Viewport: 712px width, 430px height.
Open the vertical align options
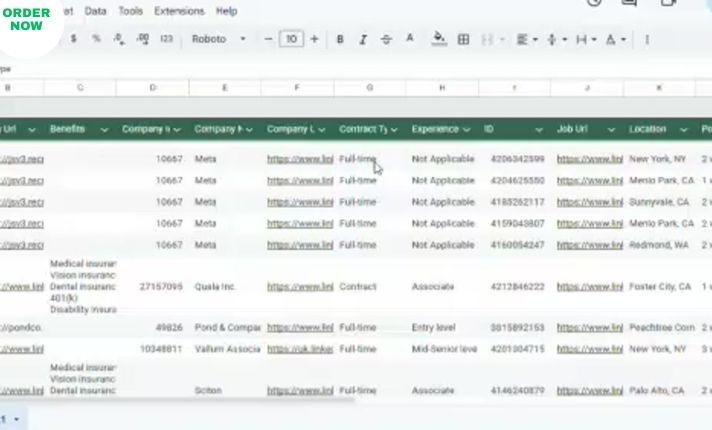[557, 40]
